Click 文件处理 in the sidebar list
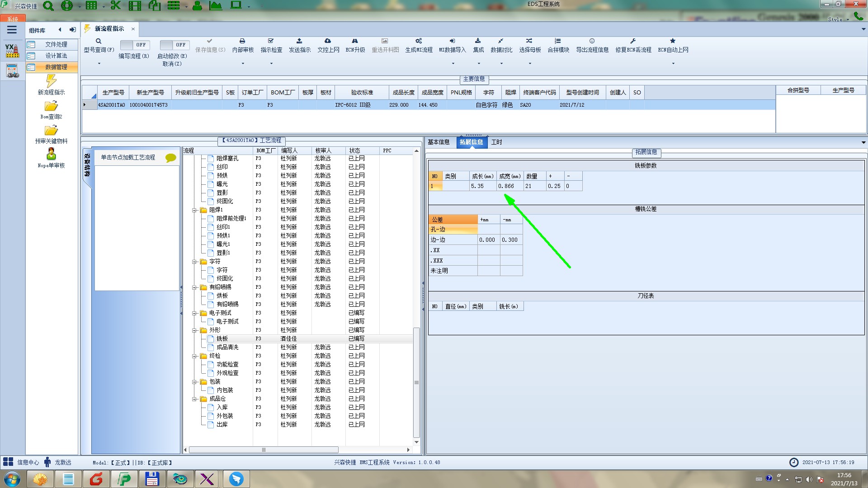This screenshot has width=868, height=488. pyautogui.click(x=56, y=44)
